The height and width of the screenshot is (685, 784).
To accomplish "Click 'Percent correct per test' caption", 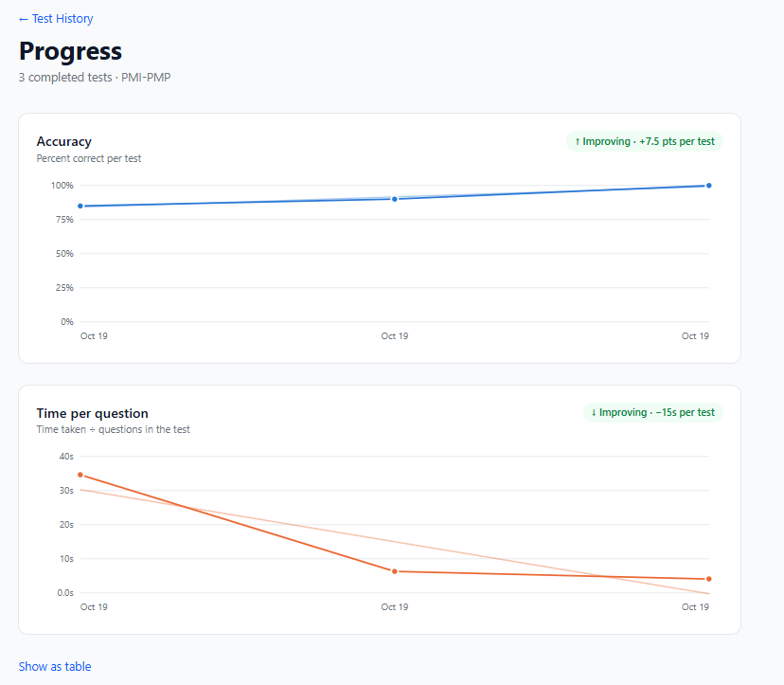I will coord(89,158).
